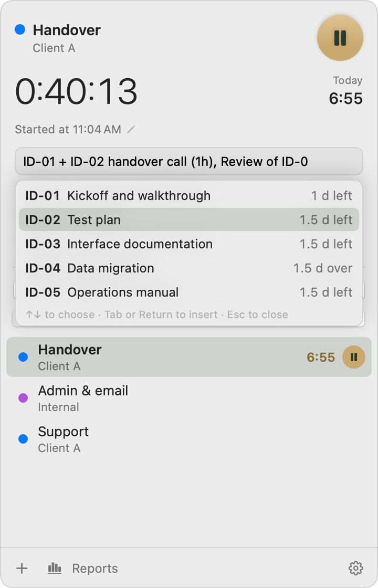The height and width of the screenshot is (588, 378).
Task: Click 'Started at 11:04 AM' text
Action: (68, 129)
